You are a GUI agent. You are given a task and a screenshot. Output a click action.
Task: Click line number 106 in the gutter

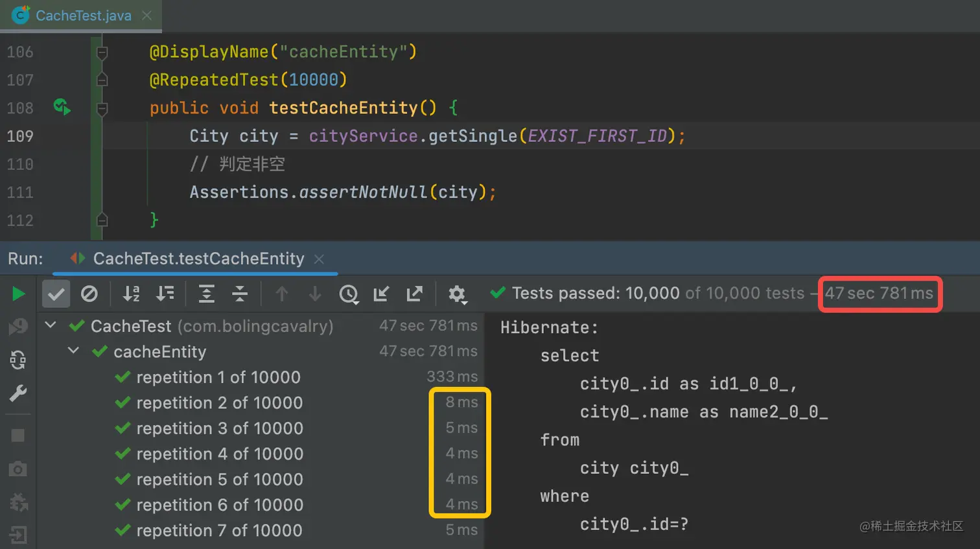tap(20, 52)
